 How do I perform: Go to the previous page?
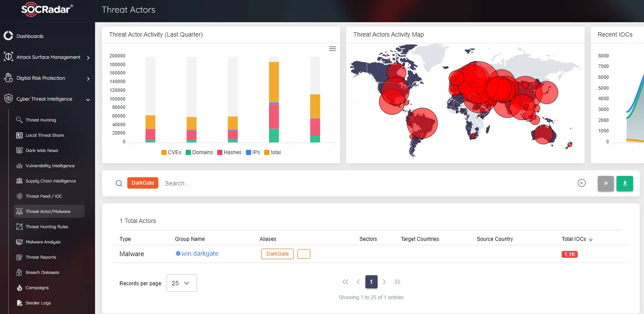pyautogui.click(x=358, y=282)
